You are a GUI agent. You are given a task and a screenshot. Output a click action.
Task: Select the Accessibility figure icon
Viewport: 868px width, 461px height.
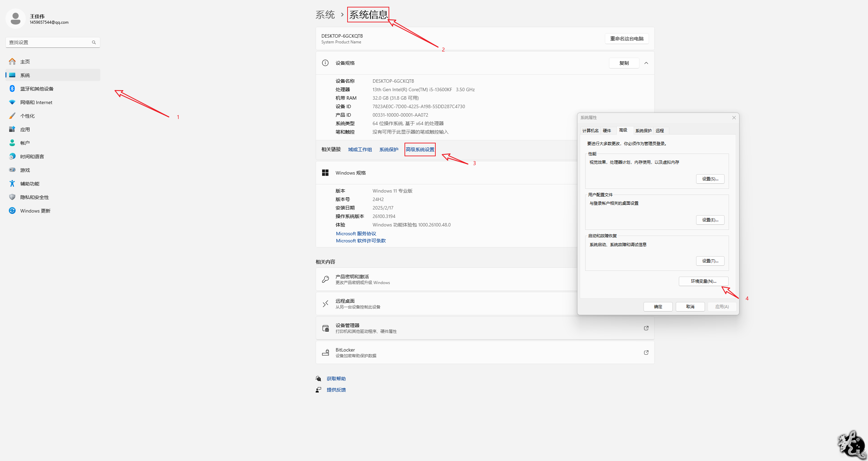[x=12, y=183]
